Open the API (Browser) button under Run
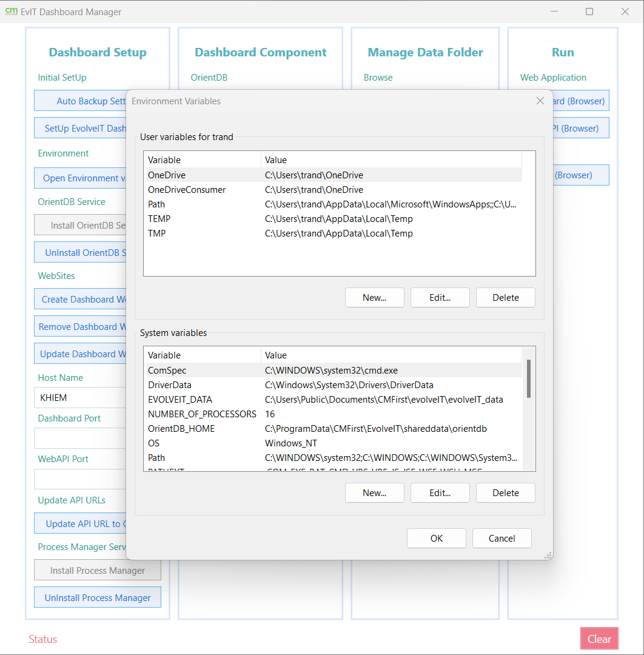The width and height of the screenshot is (644, 655). [581, 128]
